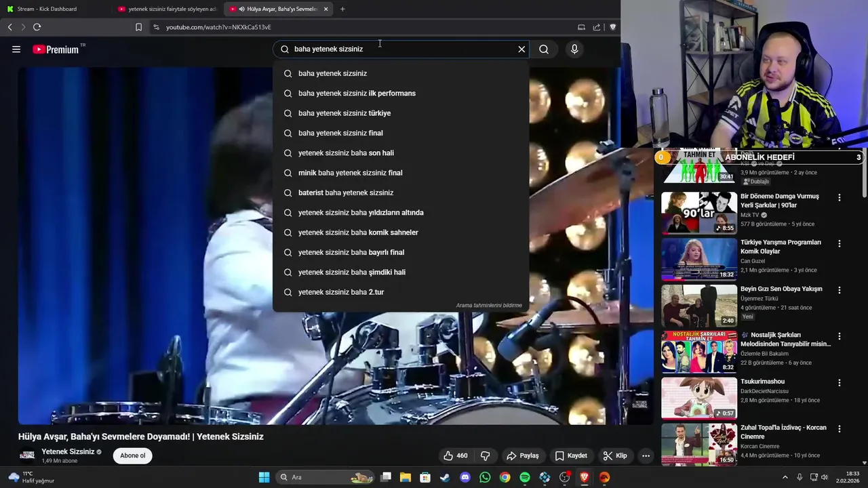Close the Hülya Avşar video tab
Viewport: 868px width, 488px height.
point(326,9)
